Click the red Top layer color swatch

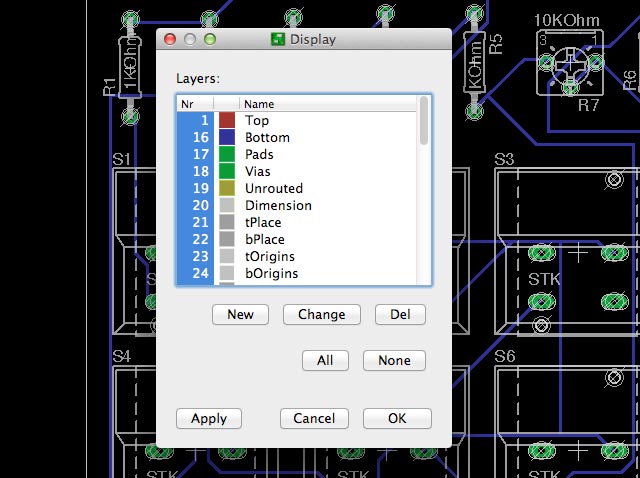(226, 120)
